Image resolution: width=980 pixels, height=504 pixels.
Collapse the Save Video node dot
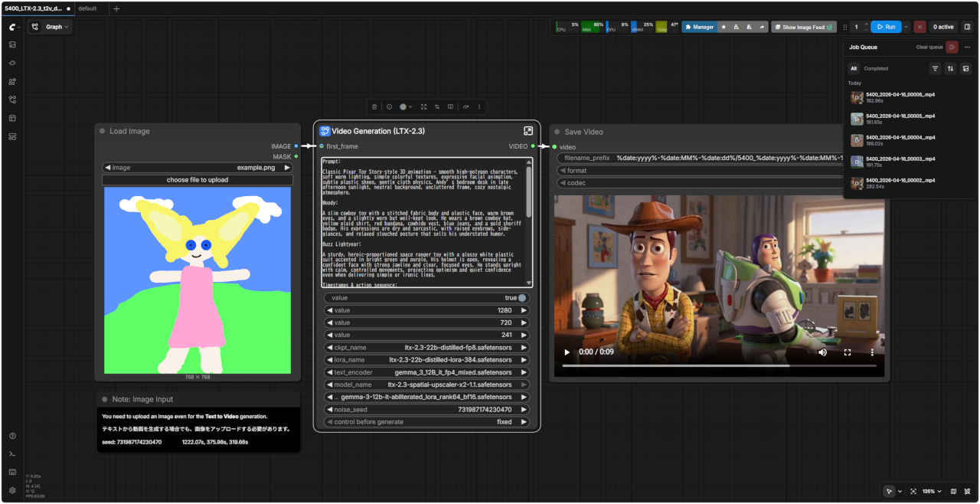click(x=557, y=132)
